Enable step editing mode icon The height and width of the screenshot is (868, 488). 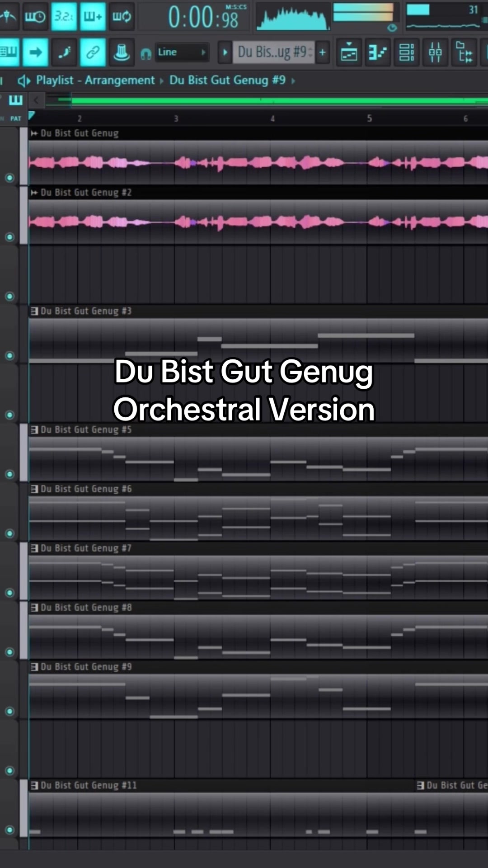(64, 52)
